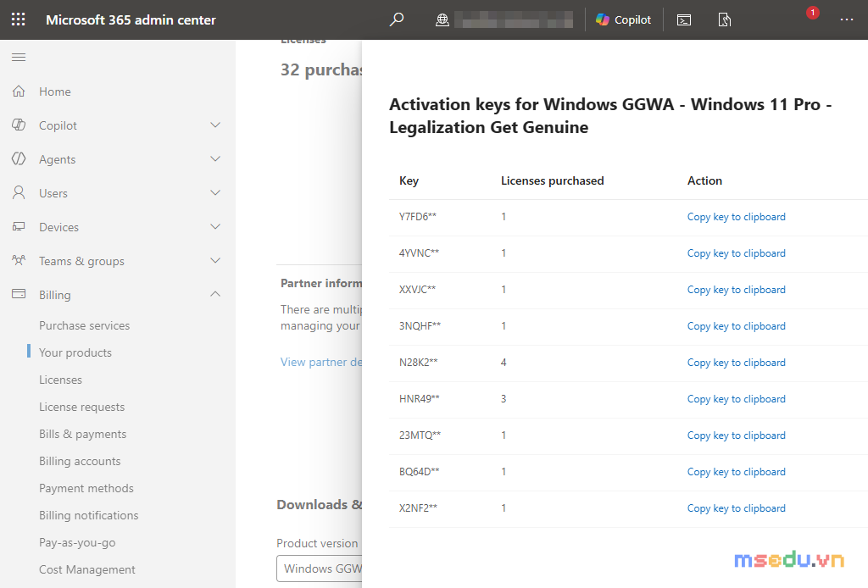This screenshot has height=588, width=868.
Task: Open the Product version dropdown
Action: pyautogui.click(x=320, y=569)
